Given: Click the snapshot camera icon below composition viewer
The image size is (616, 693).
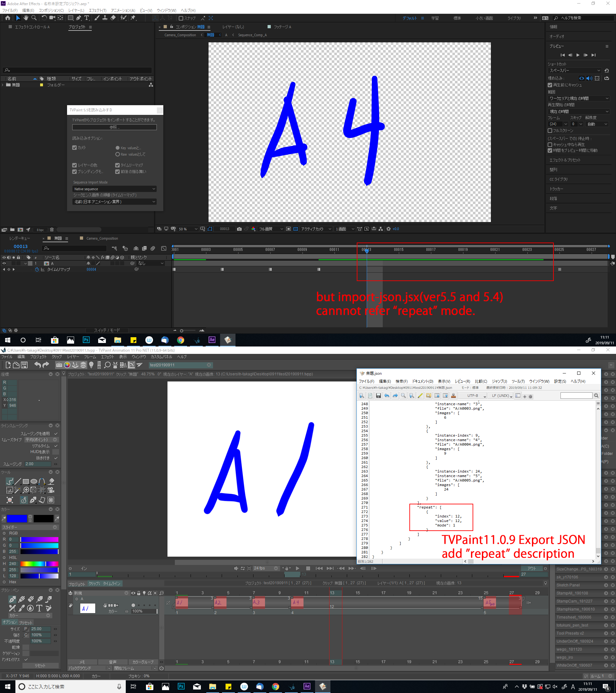Looking at the screenshot, I should pyautogui.click(x=239, y=229).
